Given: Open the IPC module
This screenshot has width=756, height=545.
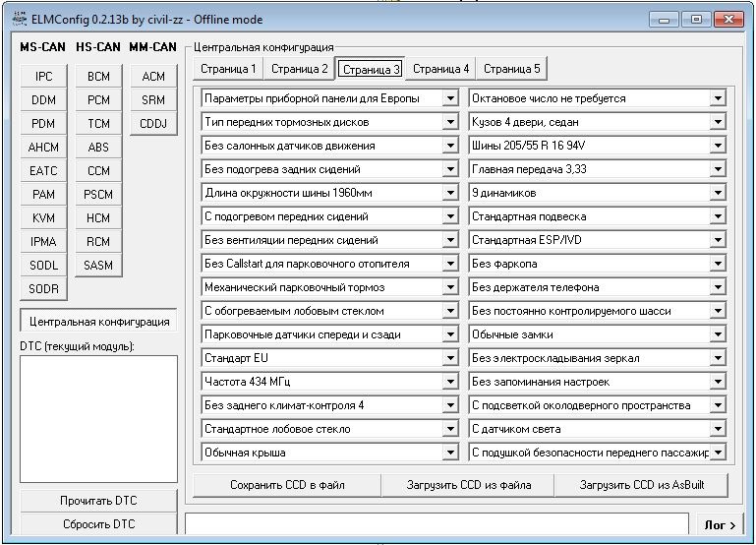Looking at the screenshot, I should click(x=43, y=76).
